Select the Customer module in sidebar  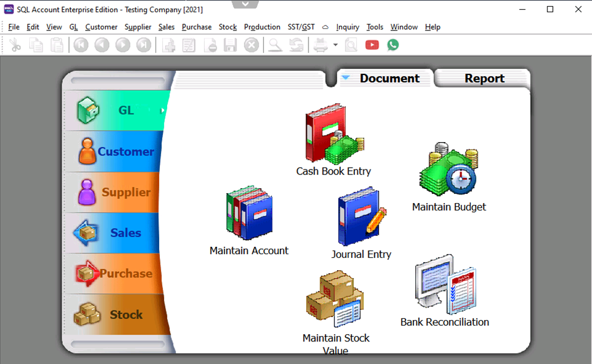tap(116, 151)
